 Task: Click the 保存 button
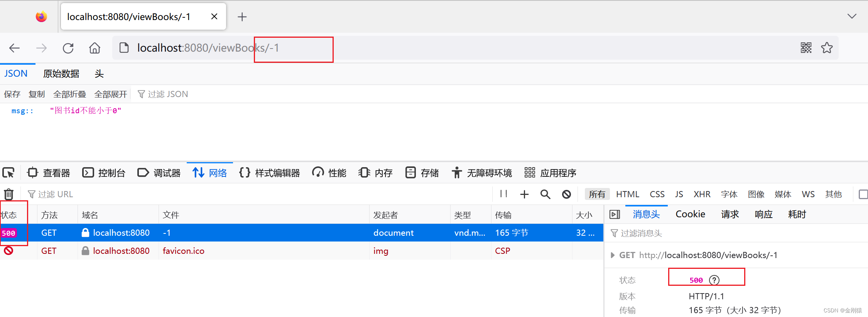[x=12, y=94]
